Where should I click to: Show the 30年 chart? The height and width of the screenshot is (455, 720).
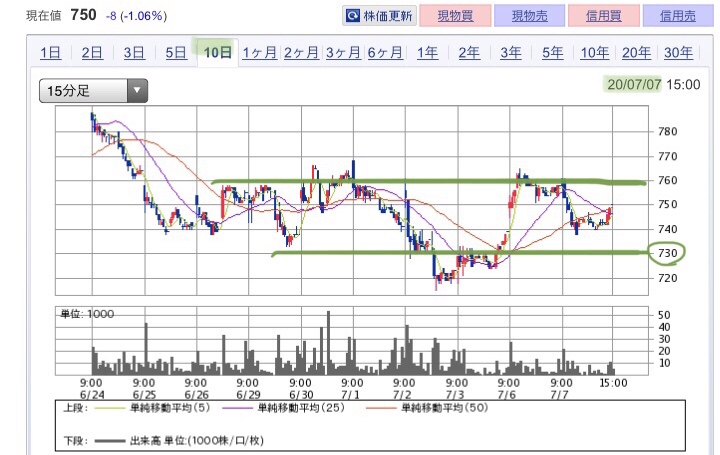[678, 53]
